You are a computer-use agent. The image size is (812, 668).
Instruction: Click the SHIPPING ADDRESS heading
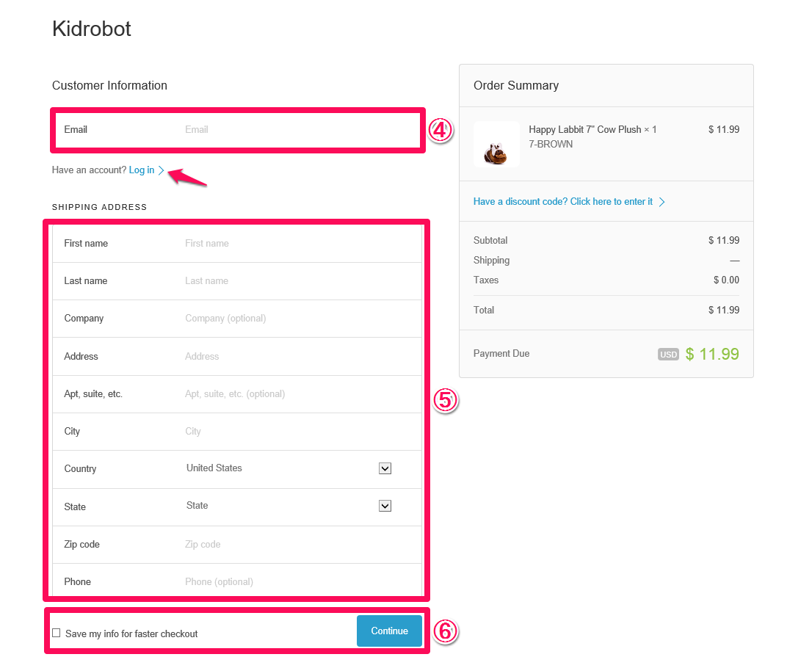tap(99, 207)
